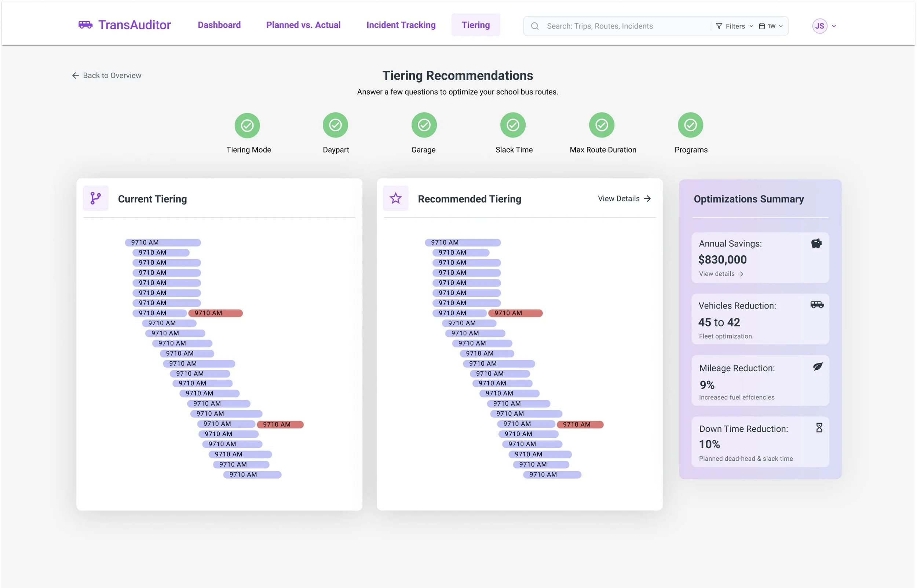Expand the 1W date range dropdown
This screenshot has width=917, height=588.
[770, 26]
